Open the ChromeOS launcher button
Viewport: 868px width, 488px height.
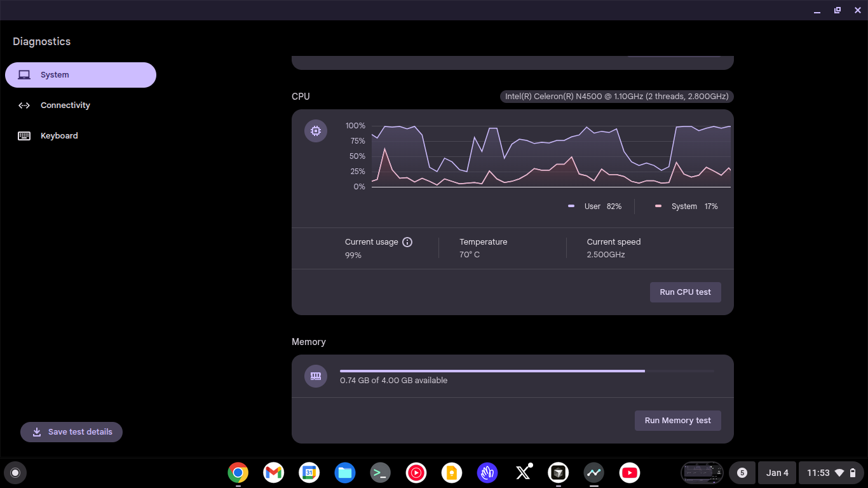pyautogui.click(x=15, y=473)
